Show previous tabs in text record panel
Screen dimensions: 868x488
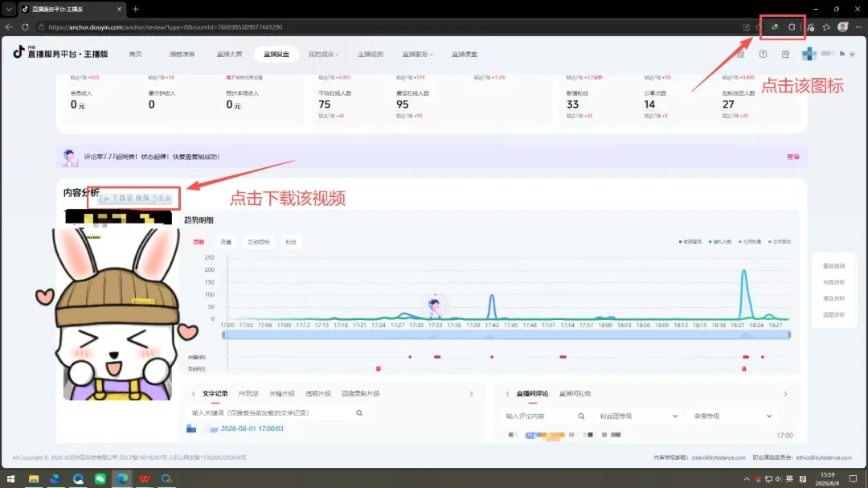(193, 394)
